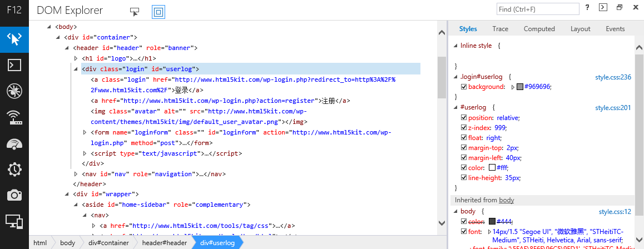Open style.css:12 source link

[615, 212]
